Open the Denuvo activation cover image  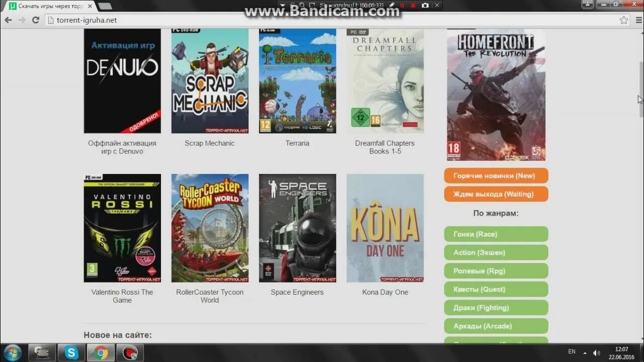[x=122, y=80]
